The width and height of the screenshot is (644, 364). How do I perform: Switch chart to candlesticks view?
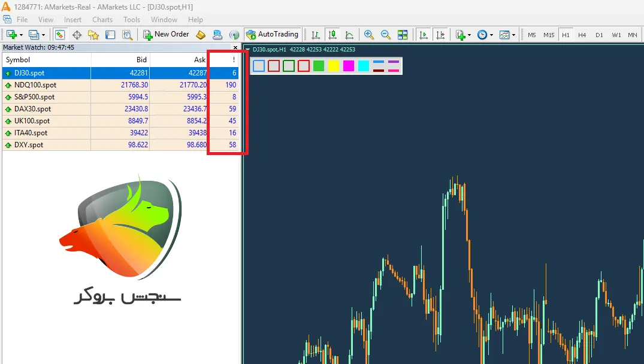pyautogui.click(x=332, y=35)
